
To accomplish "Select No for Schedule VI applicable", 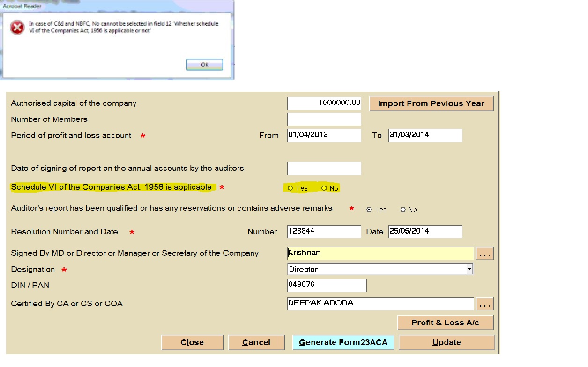I will click(x=324, y=188).
